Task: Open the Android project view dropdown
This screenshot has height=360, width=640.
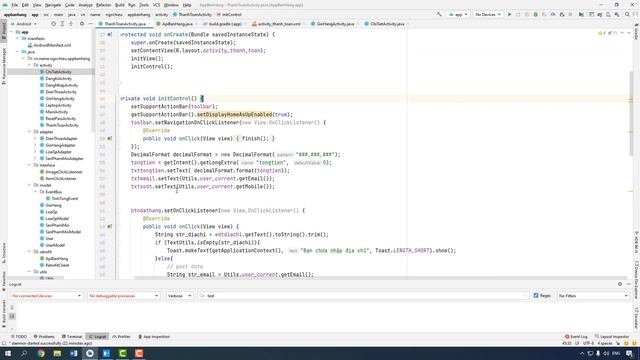Action: coord(24,24)
